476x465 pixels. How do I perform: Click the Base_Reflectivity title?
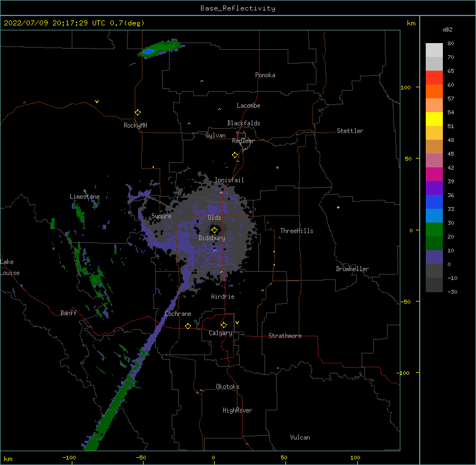[238, 8]
